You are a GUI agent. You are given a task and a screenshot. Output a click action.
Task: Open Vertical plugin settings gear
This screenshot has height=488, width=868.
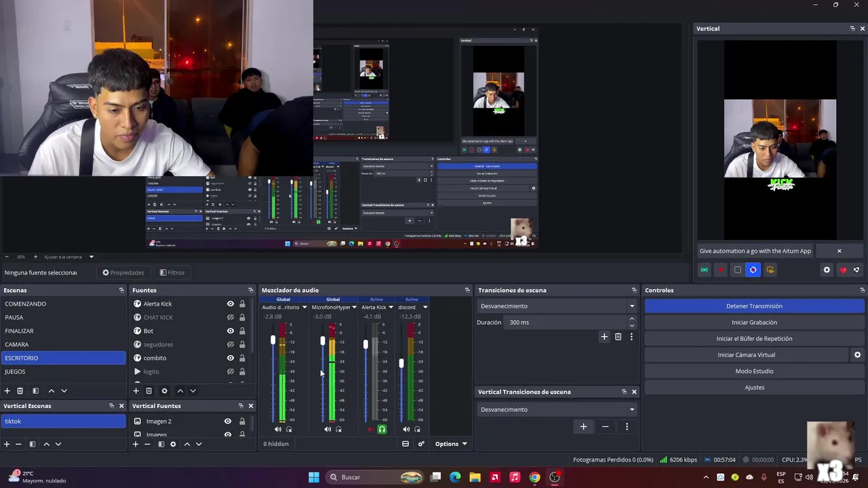pos(827,270)
